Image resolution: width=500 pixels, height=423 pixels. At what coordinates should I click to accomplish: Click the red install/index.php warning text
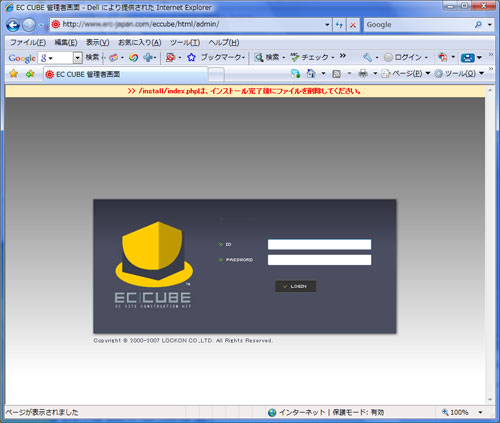click(244, 91)
